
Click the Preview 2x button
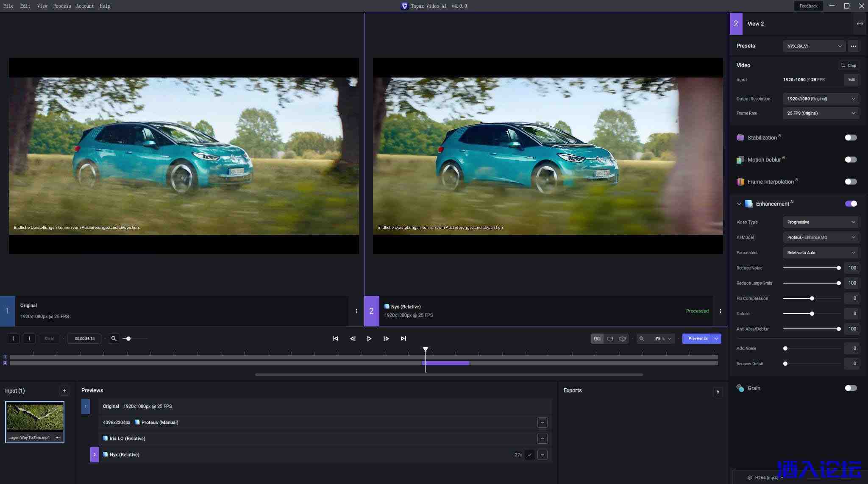tap(697, 339)
